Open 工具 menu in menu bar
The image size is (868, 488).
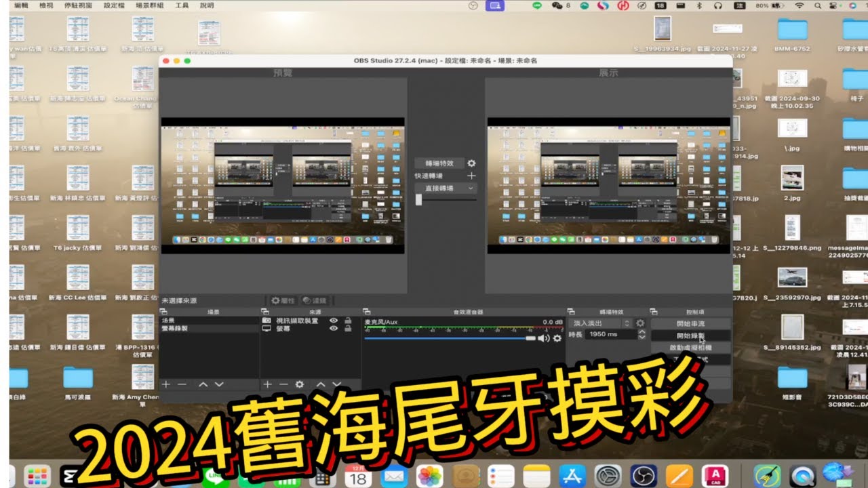pyautogui.click(x=182, y=5)
